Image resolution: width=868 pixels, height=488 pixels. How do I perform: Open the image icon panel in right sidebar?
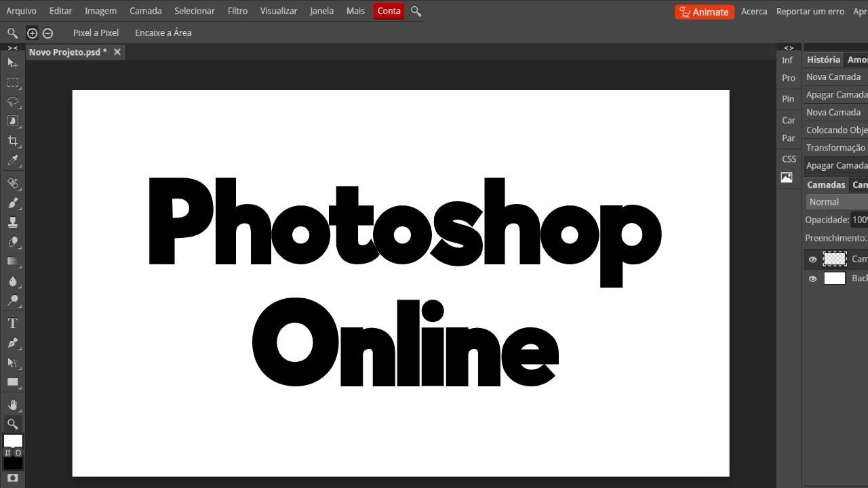pyautogui.click(x=787, y=178)
